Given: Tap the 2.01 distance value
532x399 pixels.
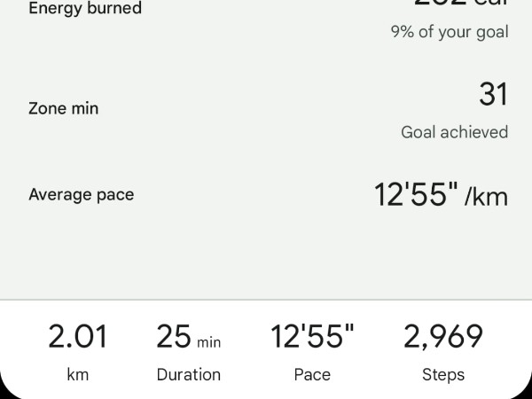Looking at the screenshot, I should (78, 337).
